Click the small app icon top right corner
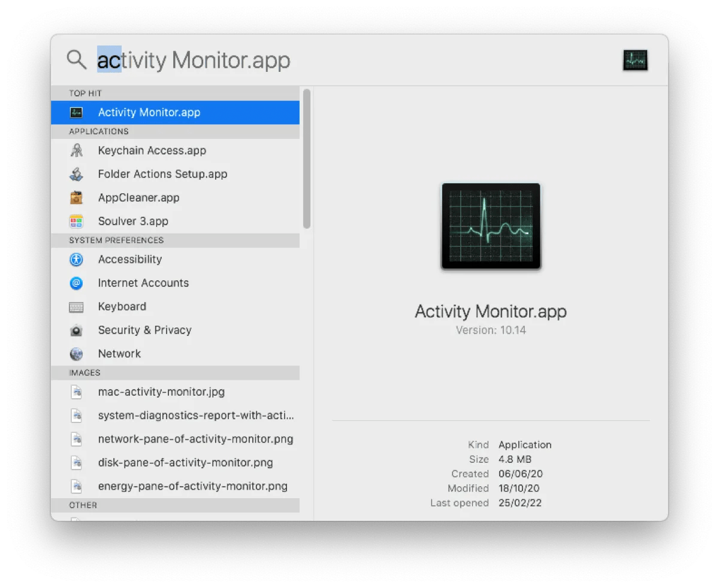Image resolution: width=719 pixels, height=588 pixels. (635, 60)
